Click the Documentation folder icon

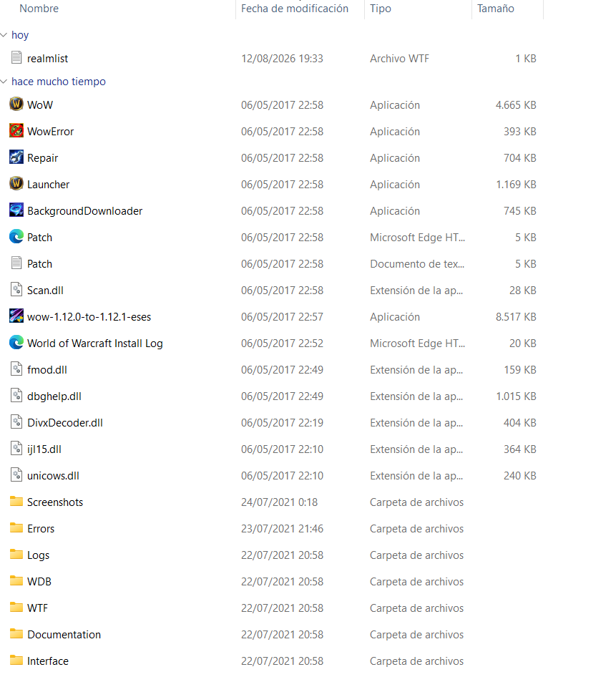point(16,634)
